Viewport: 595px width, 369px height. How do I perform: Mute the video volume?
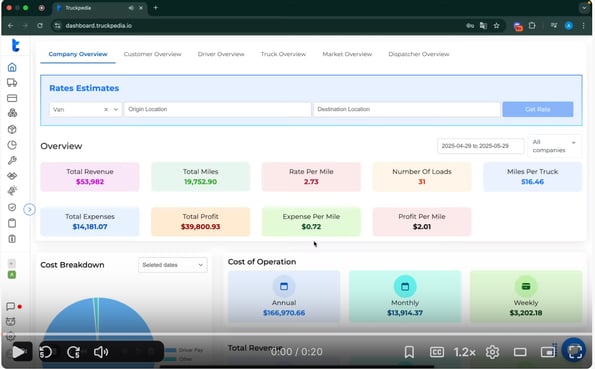click(101, 352)
